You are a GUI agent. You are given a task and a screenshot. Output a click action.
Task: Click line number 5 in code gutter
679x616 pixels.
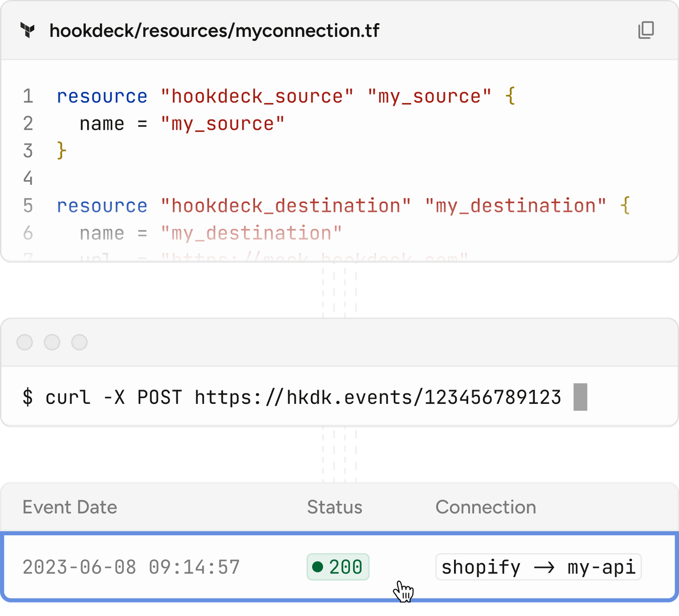pyautogui.click(x=28, y=206)
